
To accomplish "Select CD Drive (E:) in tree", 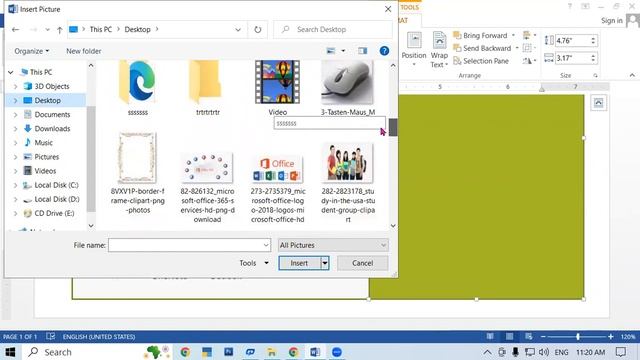I will coord(54,213).
